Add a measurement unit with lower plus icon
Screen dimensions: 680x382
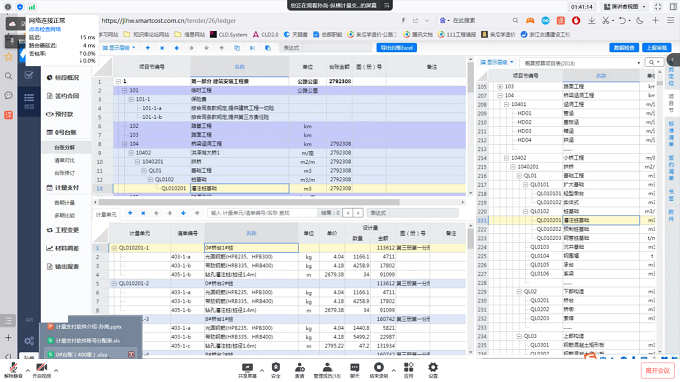(x=130, y=213)
